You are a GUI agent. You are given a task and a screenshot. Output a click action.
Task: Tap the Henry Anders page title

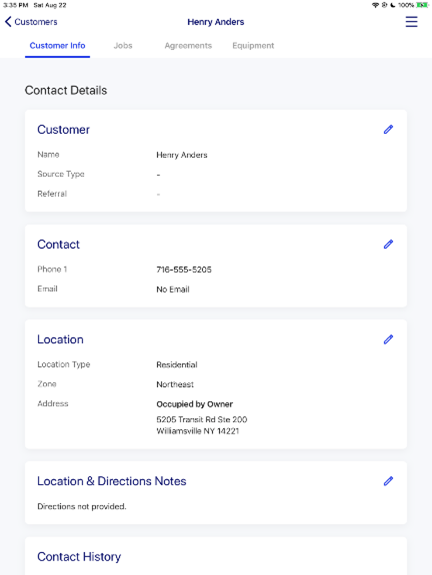tap(216, 22)
